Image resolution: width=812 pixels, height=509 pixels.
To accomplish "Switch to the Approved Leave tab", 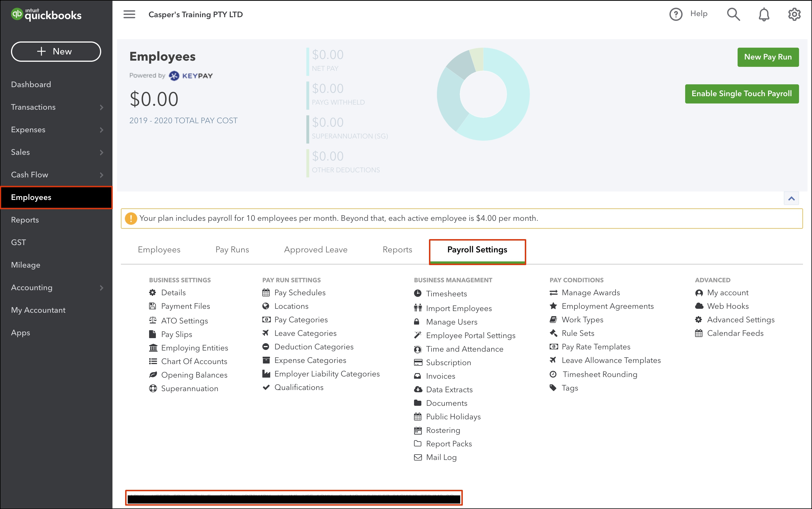I will coord(315,250).
